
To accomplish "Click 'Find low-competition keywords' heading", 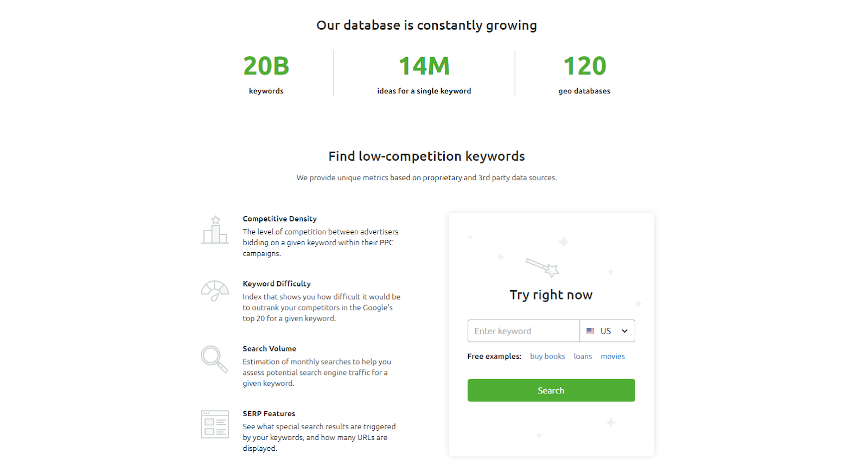I will 426,156.
